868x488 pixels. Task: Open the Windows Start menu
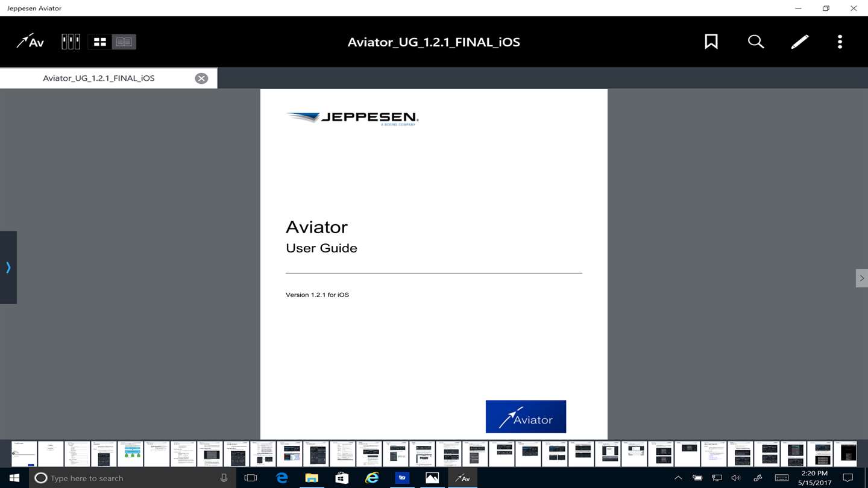tap(14, 478)
